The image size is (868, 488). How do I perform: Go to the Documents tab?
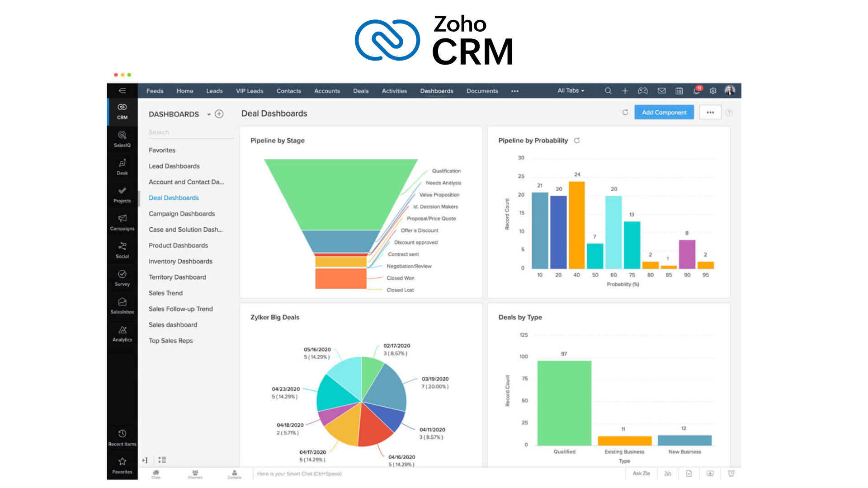coord(482,91)
